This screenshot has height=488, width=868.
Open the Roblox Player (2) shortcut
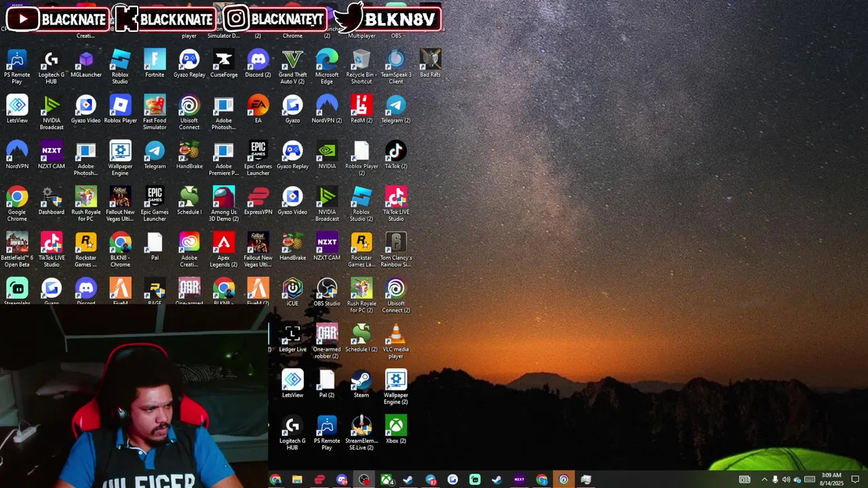tap(361, 159)
